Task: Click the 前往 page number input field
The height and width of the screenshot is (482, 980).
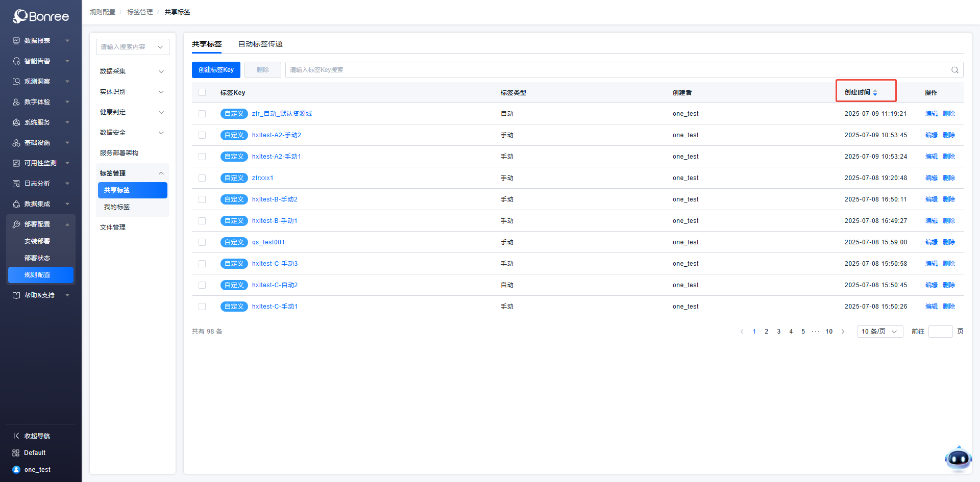Action: tap(940, 332)
